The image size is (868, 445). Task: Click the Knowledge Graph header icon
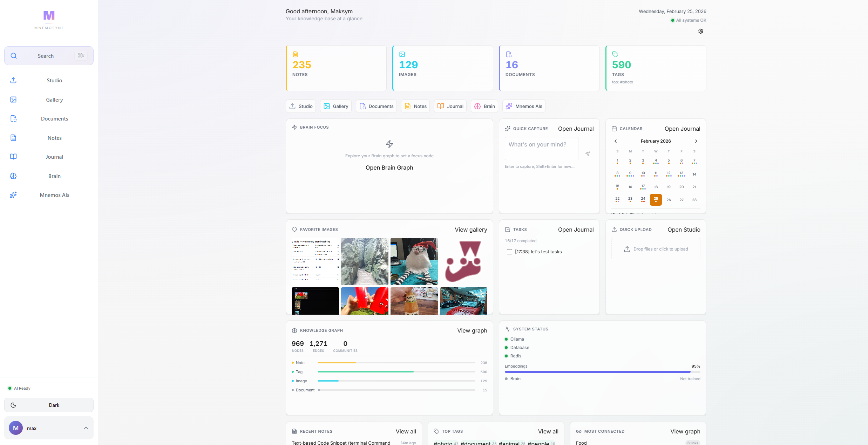pos(294,330)
